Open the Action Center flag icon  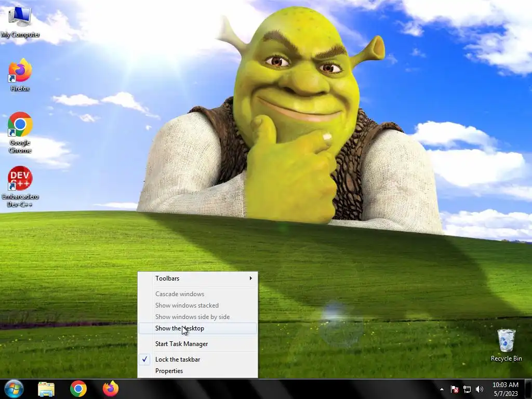point(455,389)
